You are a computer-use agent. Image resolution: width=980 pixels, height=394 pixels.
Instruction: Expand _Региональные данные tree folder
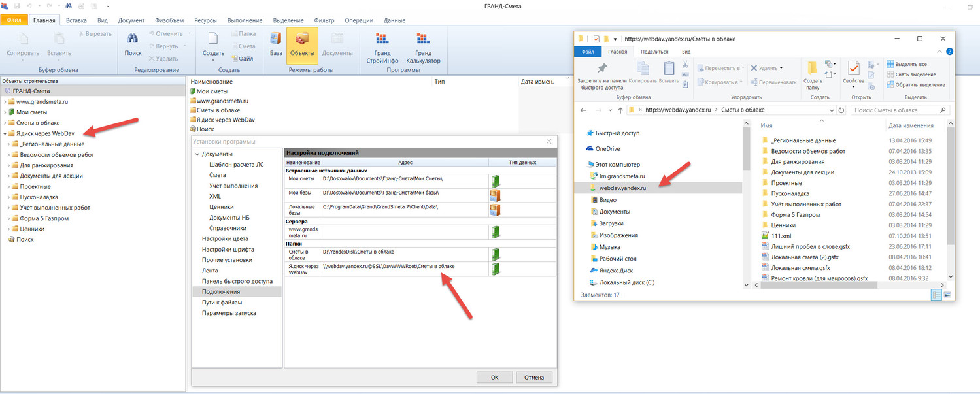tap(8, 144)
